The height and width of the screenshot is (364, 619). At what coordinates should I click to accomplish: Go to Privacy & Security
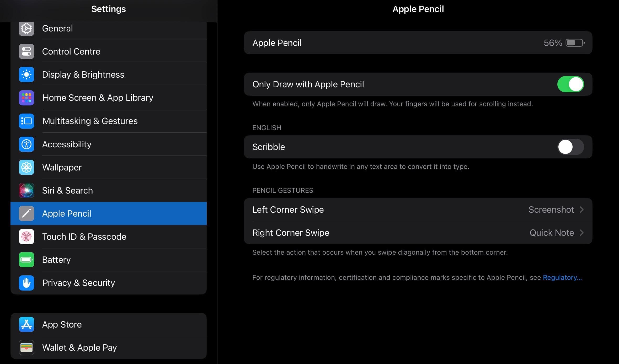pos(109,283)
